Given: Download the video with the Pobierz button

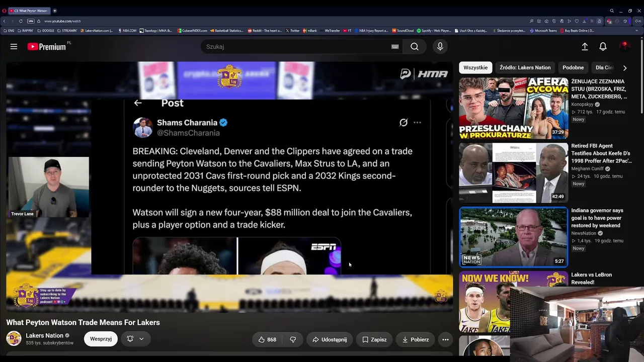Looking at the screenshot, I should click(x=416, y=339).
